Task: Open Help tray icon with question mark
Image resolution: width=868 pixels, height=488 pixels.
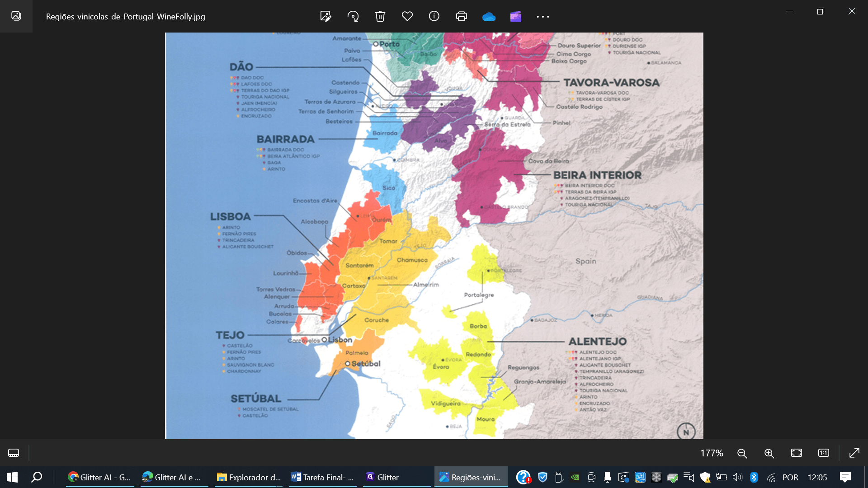Action: (x=524, y=477)
